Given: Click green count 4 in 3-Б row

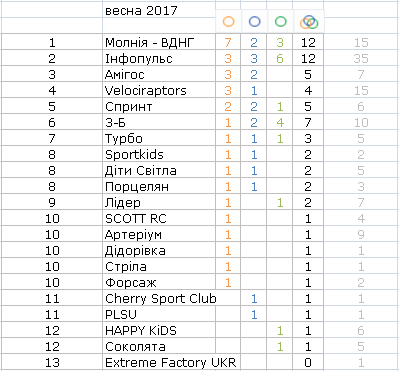Looking at the screenshot, I should [280, 122].
